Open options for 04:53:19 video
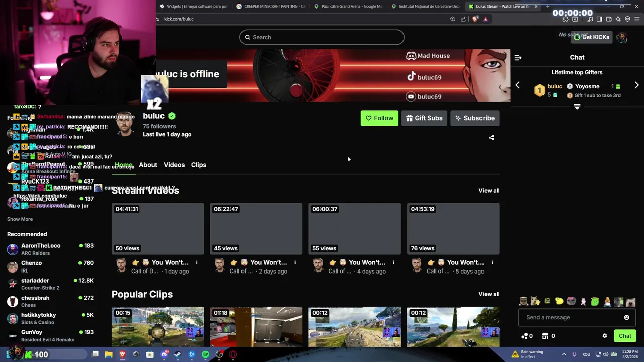This screenshot has height=362, width=644. (492, 262)
